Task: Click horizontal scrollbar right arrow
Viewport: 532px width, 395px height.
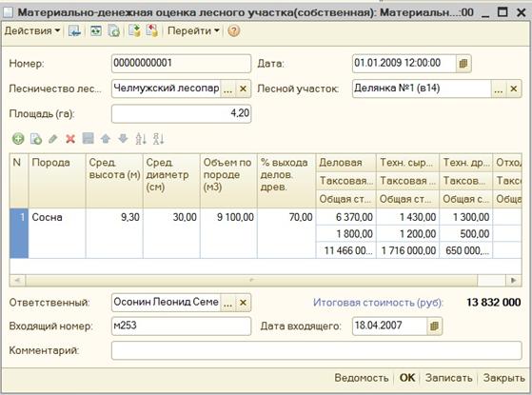Action: [x=513, y=280]
